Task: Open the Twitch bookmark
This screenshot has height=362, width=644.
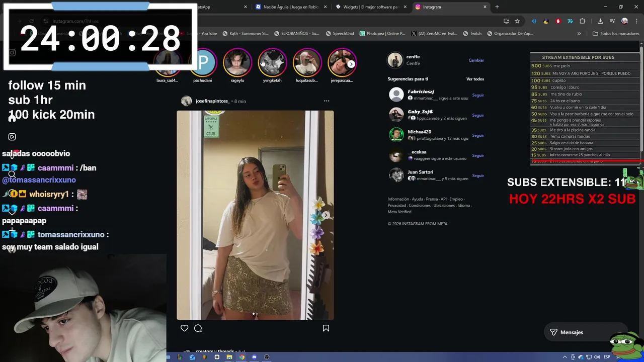Action: point(472,34)
